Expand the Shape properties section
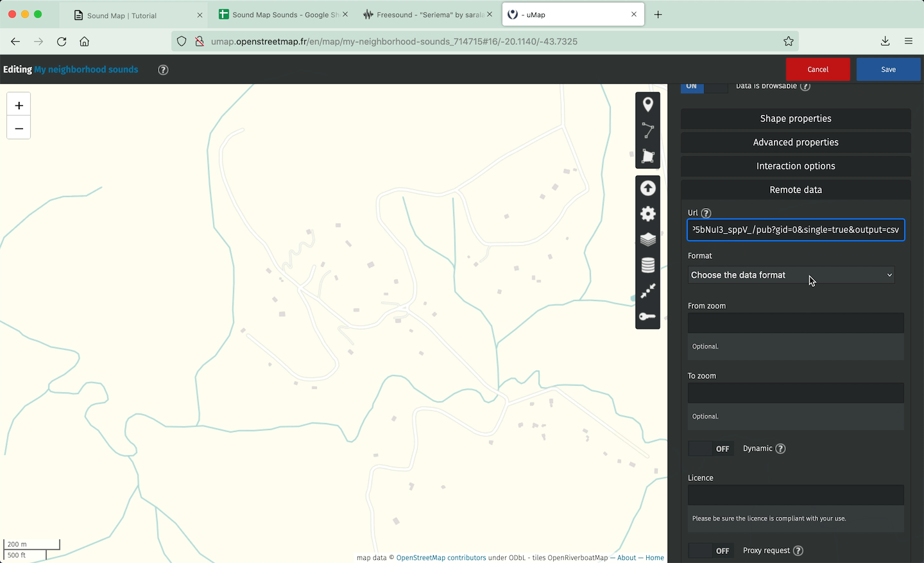924x563 pixels. point(795,119)
